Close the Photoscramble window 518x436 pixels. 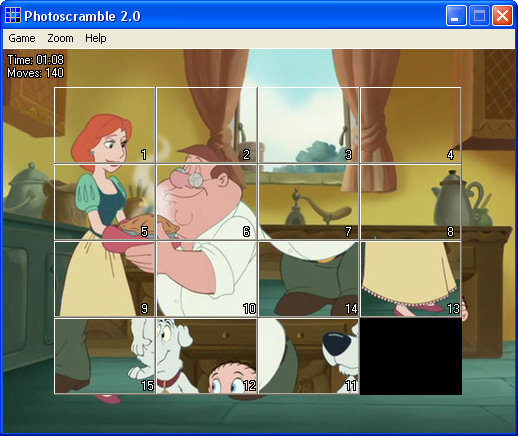point(502,16)
